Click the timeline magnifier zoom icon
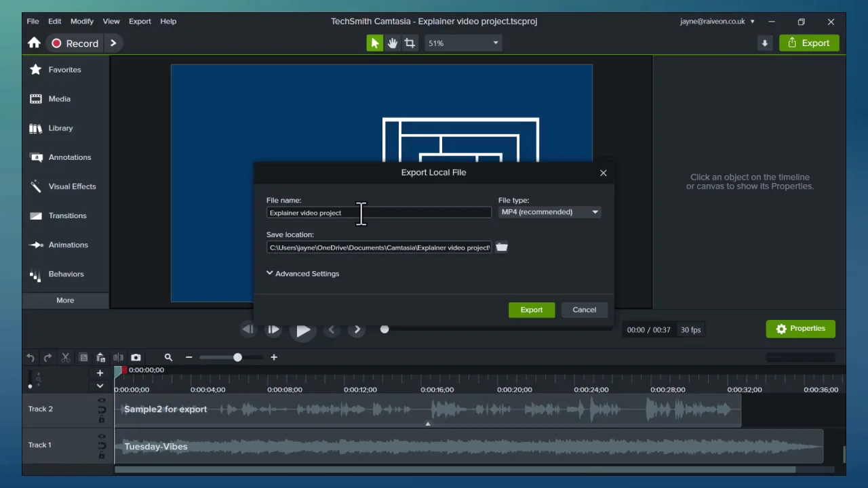868x488 pixels. tap(168, 357)
